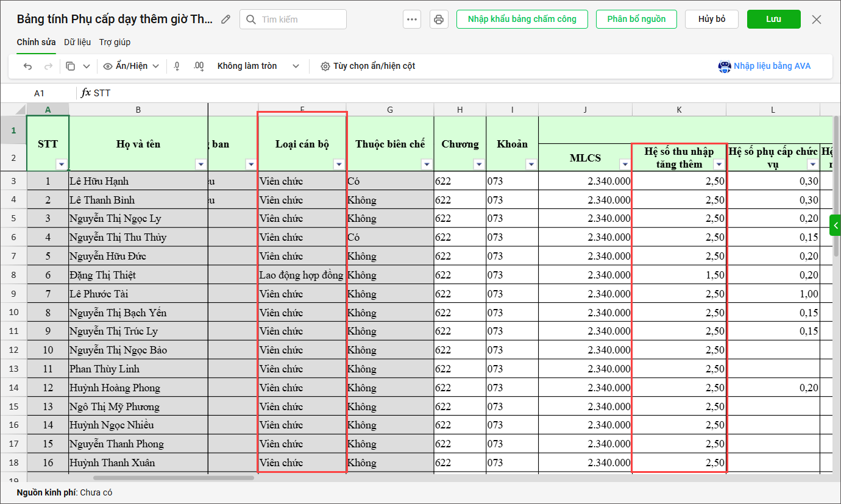Open the Không làm tròn rounding dropdown
Screen dimensions: 841x504
coord(258,66)
